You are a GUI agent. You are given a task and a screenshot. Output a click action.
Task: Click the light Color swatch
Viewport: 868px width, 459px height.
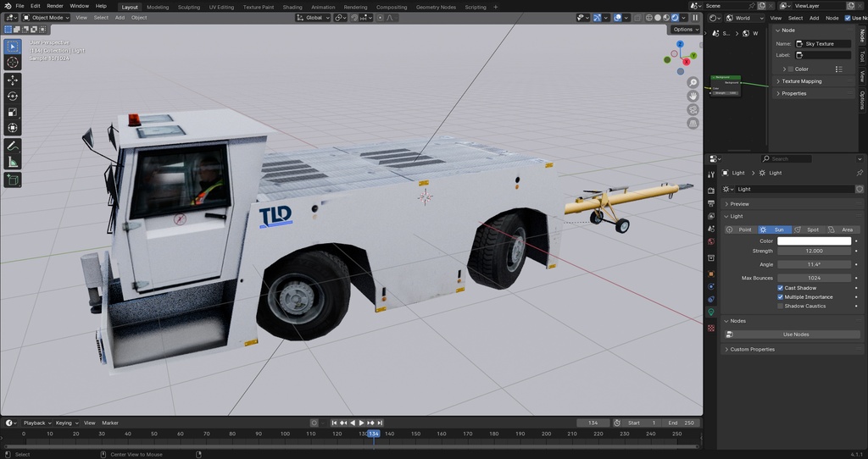point(814,241)
